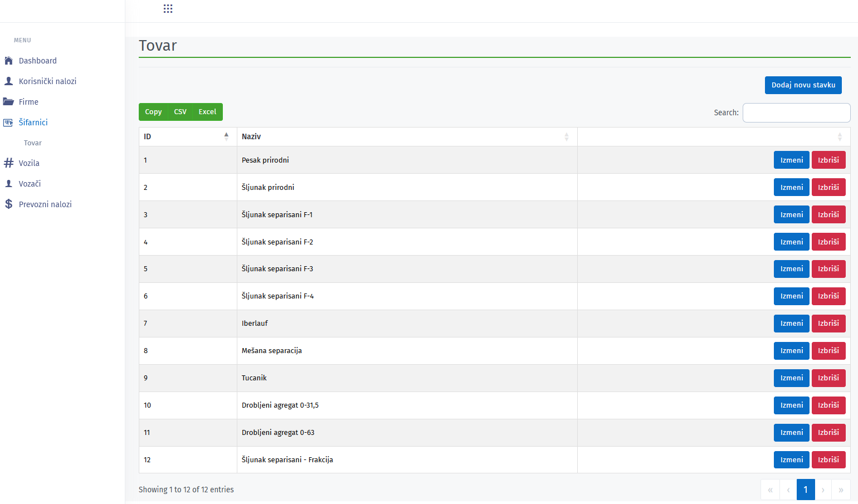Click the Vozila hash icon
This screenshot has width=858, height=504.
8,163
